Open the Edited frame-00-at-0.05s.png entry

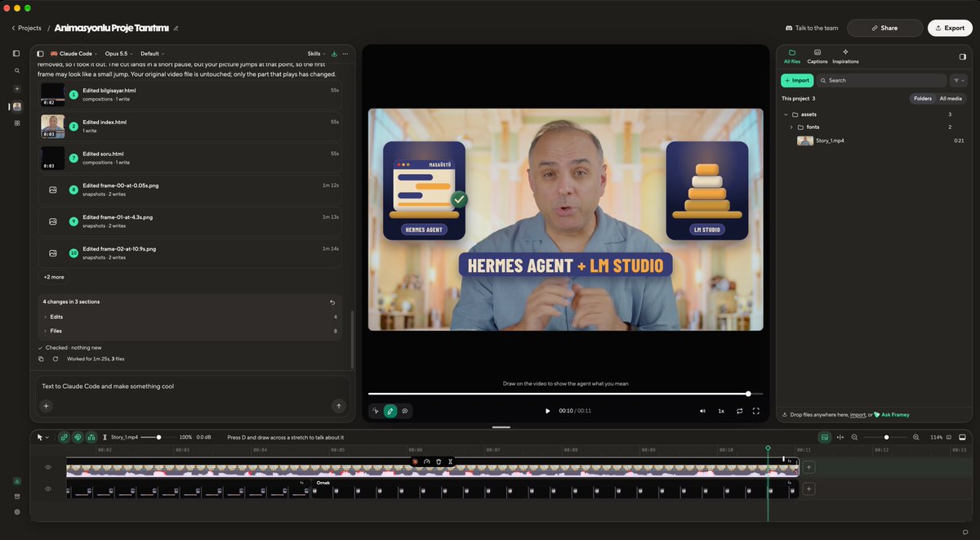[189, 190]
